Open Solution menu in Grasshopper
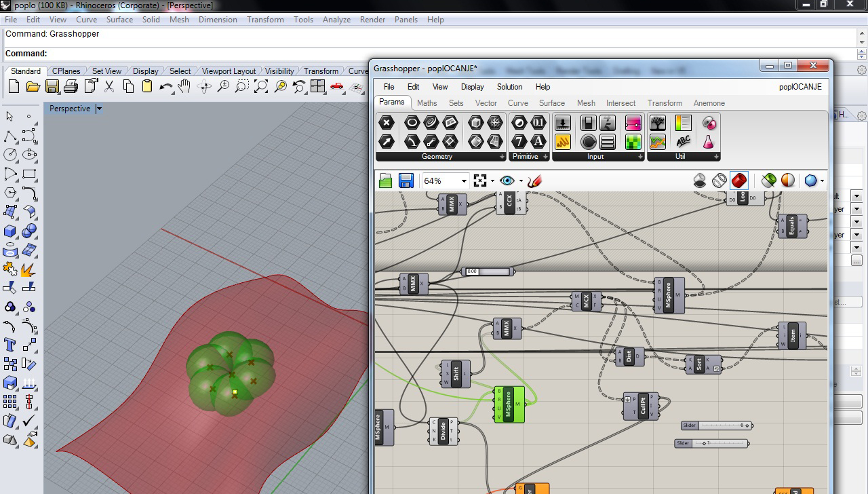Screen dimensions: 868x494 click(509, 87)
